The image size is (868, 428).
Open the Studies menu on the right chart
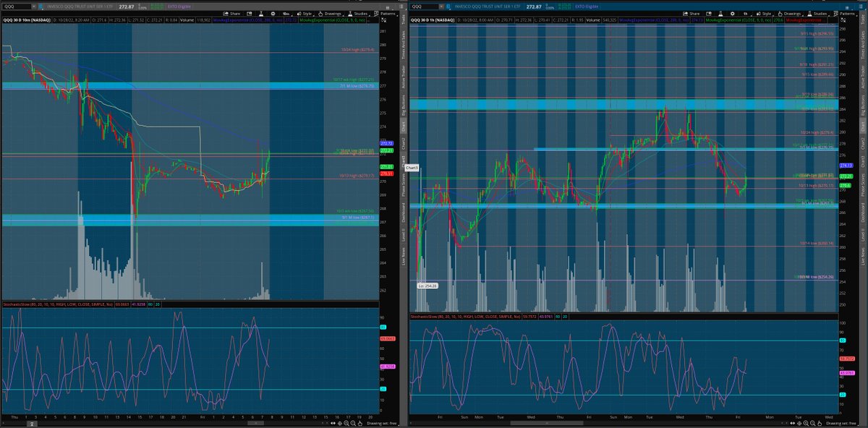click(x=817, y=14)
